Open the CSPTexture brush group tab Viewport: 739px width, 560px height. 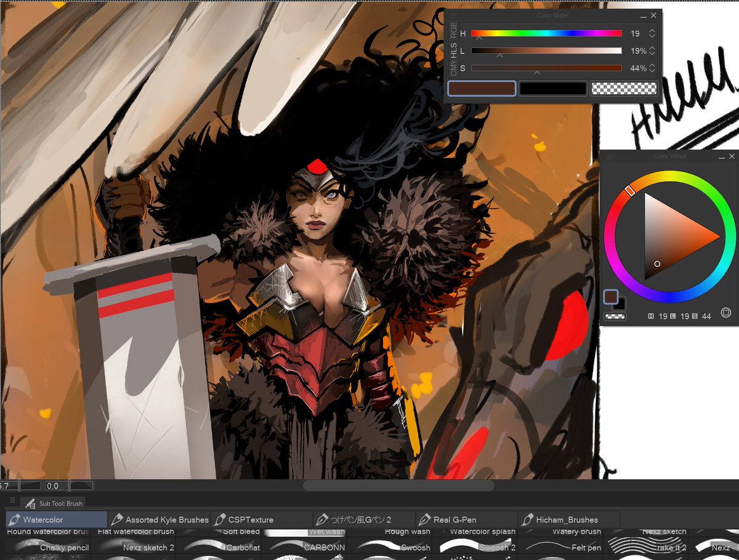[x=262, y=520]
